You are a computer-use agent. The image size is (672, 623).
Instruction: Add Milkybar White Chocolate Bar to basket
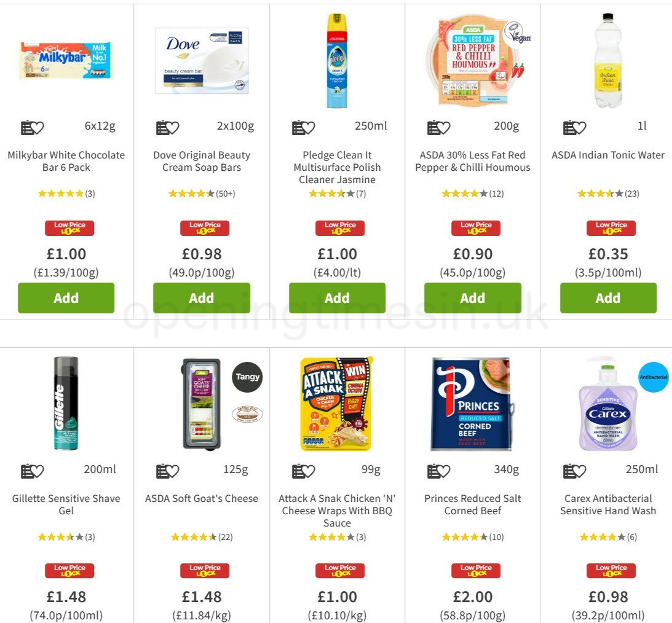tap(66, 297)
